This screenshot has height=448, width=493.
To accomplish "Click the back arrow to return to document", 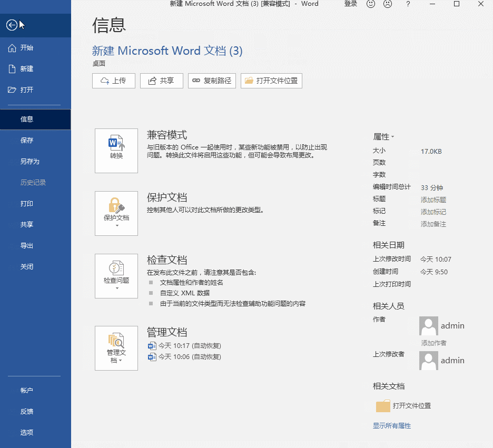I will [x=12, y=25].
